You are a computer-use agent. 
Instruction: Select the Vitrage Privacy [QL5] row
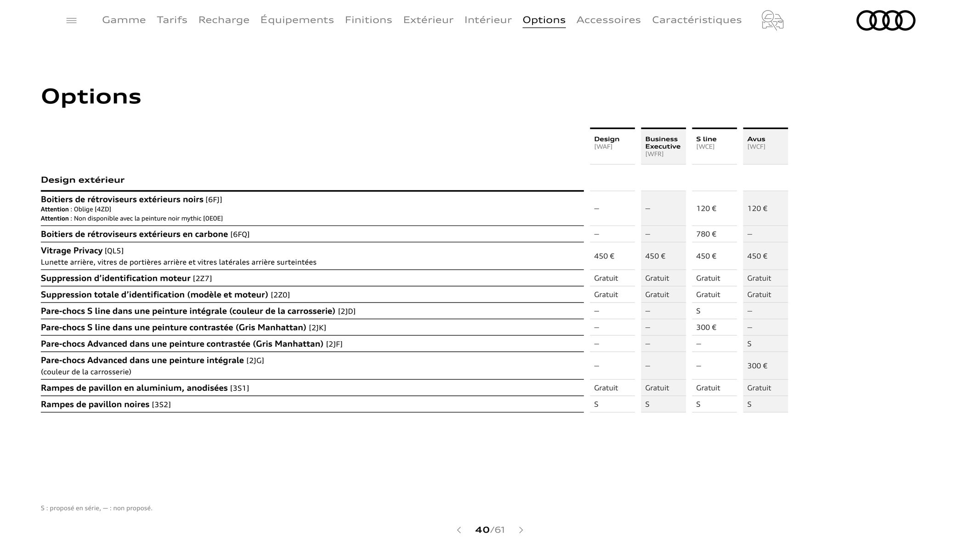[312, 256]
